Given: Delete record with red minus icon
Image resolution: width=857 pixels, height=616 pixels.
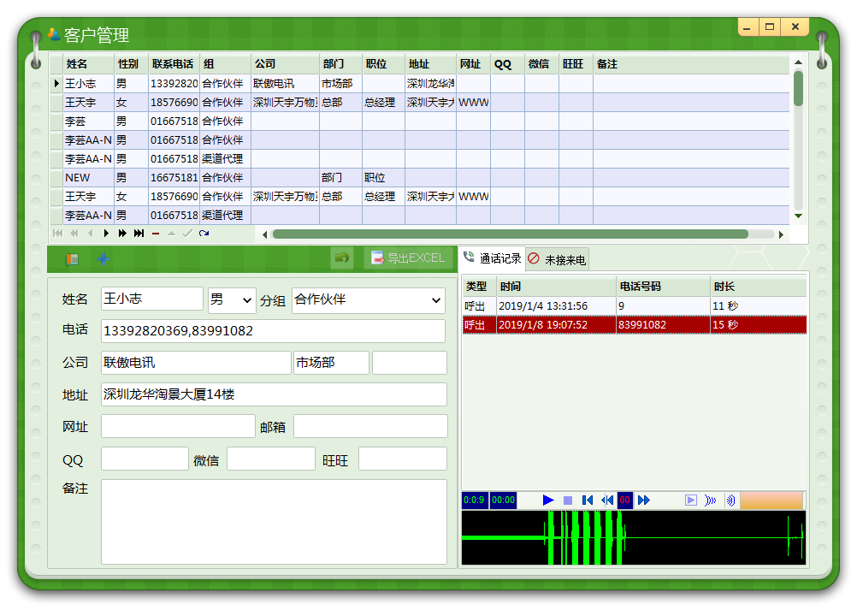Looking at the screenshot, I should point(155,234).
